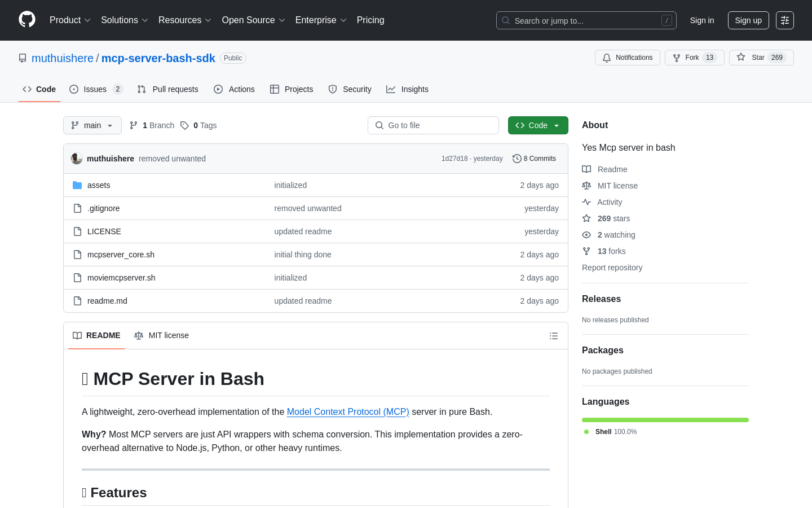Screen dimensions: 812x508
Task: Click the file icon next to mcpserver_core.sh
Action: (x=77, y=255)
